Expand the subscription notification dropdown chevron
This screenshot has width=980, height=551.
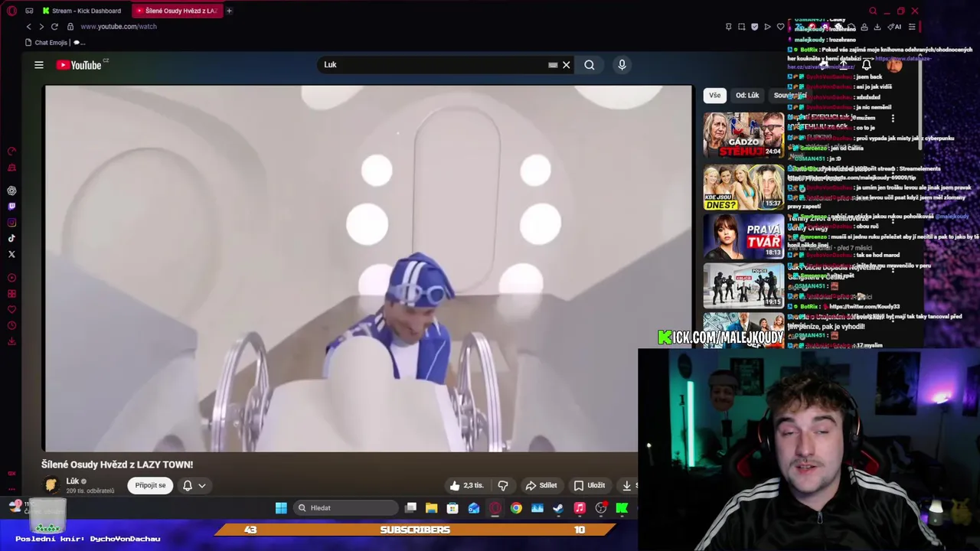click(x=202, y=485)
